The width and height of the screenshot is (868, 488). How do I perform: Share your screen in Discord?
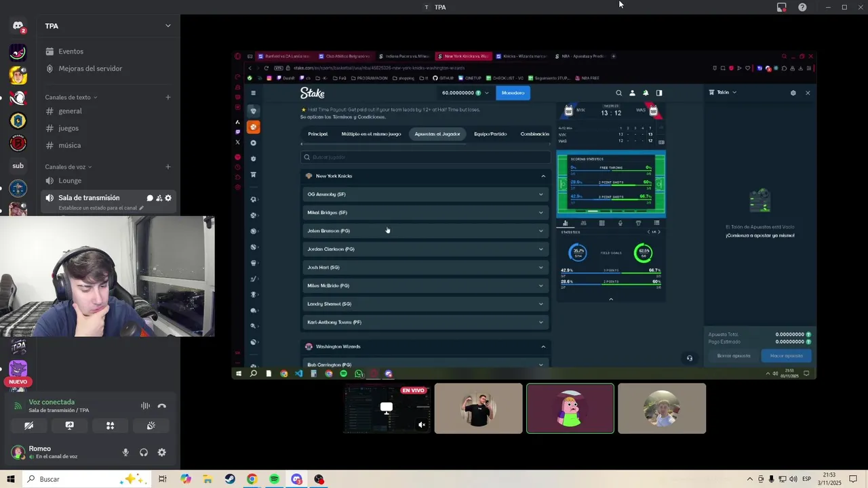point(69,426)
